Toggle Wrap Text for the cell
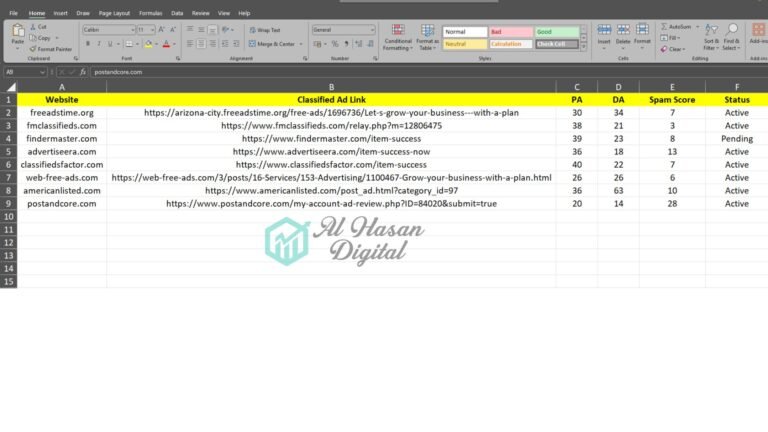 tap(263, 30)
